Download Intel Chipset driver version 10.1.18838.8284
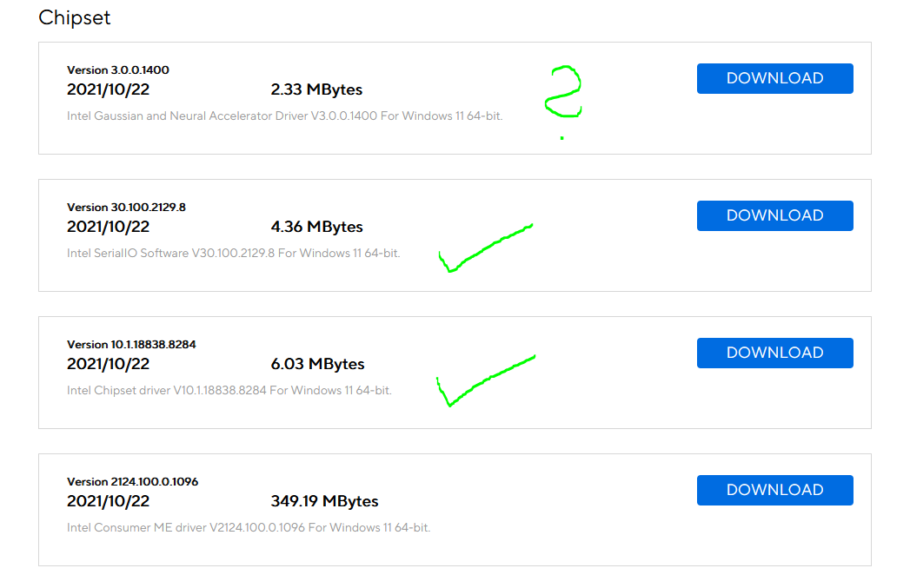910x588 pixels. click(774, 353)
